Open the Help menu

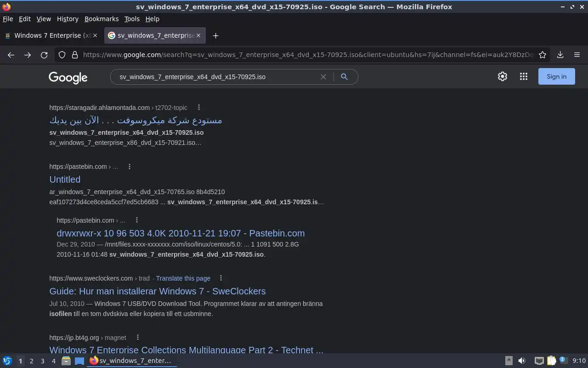[x=153, y=19]
